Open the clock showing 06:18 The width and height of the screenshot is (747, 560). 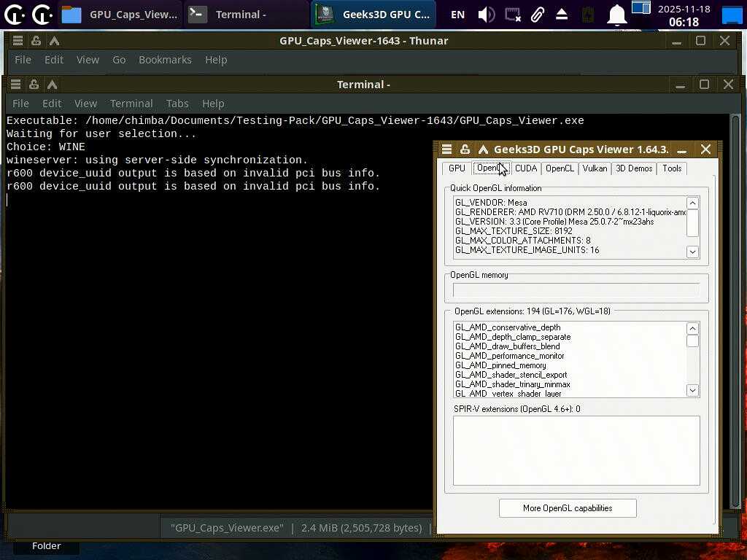tap(684, 16)
